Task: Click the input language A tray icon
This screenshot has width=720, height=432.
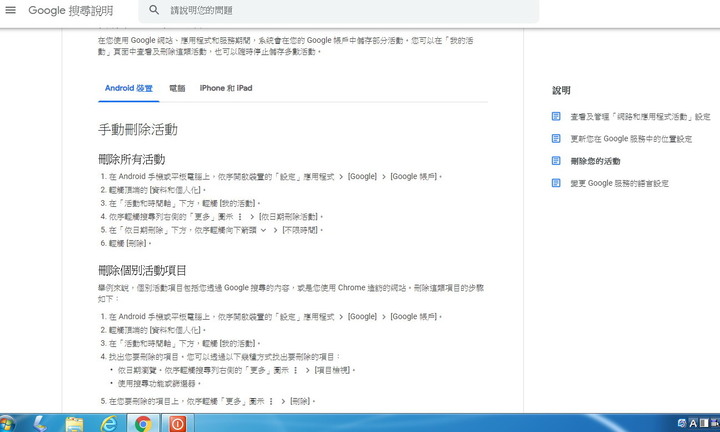Action: point(692,423)
